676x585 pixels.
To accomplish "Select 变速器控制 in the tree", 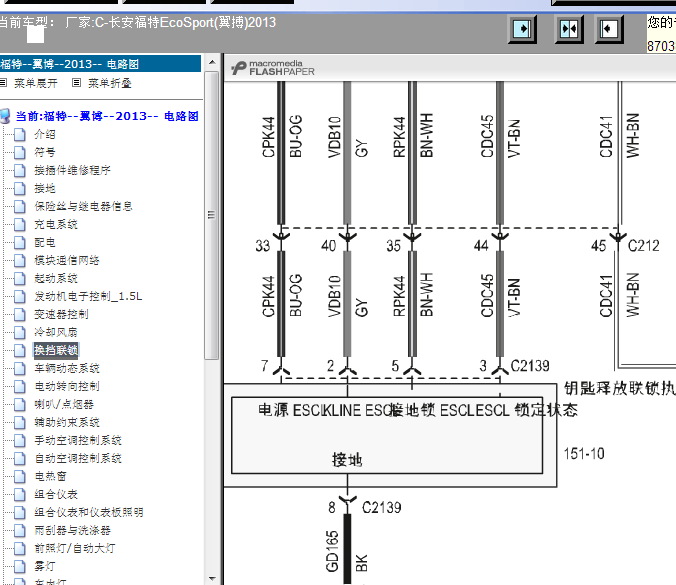I will pyautogui.click(x=61, y=314).
